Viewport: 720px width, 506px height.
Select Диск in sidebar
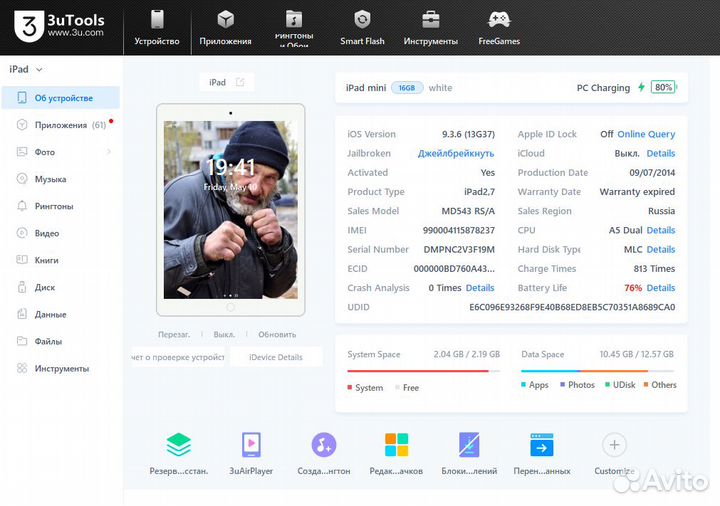pyautogui.click(x=61, y=287)
